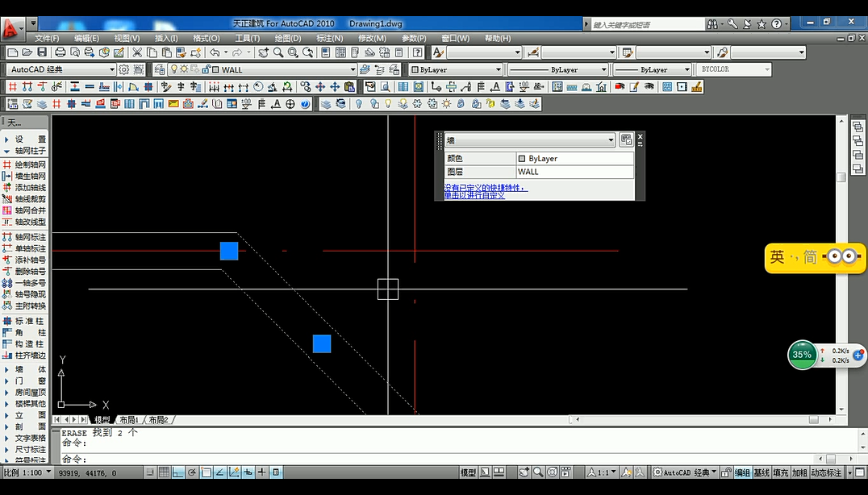Select the Pan realtime hand tool
The image size is (868, 495).
[x=264, y=52]
